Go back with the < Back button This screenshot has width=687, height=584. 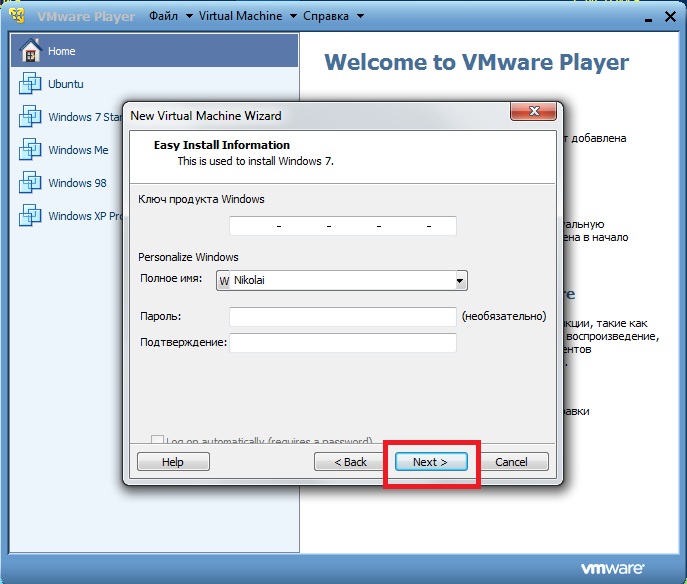tap(350, 462)
